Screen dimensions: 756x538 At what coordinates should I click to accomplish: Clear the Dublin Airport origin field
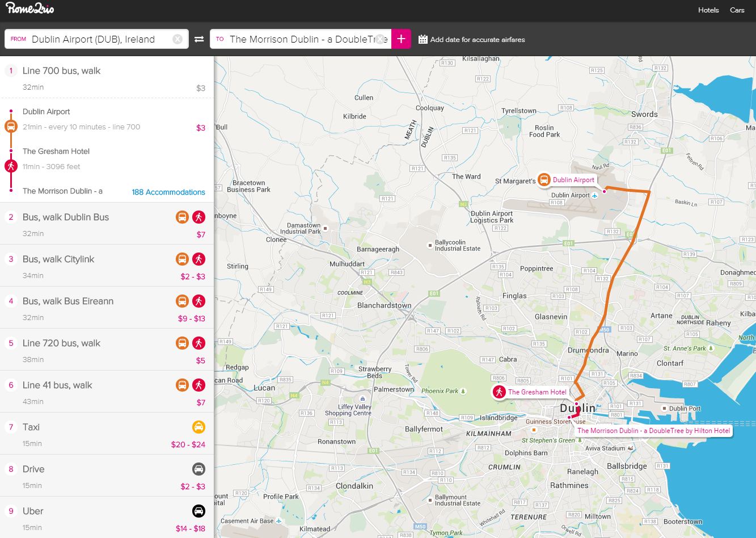point(178,39)
